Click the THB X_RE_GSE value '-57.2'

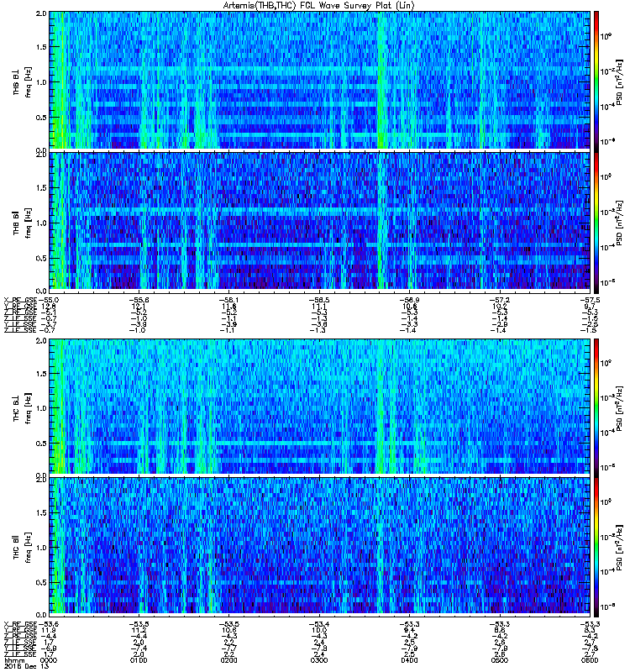tap(500, 300)
